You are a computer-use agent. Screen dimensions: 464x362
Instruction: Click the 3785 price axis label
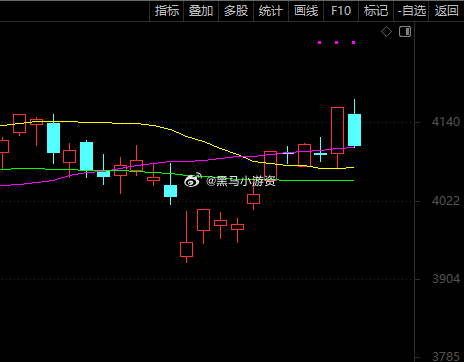[x=446, y=357]
